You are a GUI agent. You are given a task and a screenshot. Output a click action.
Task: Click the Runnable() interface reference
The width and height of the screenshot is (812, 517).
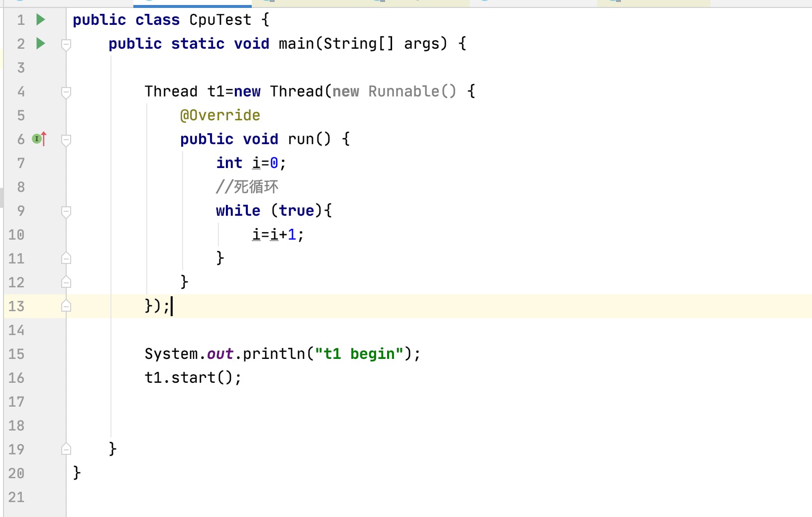pyautogui.click(x=412, y=91)
